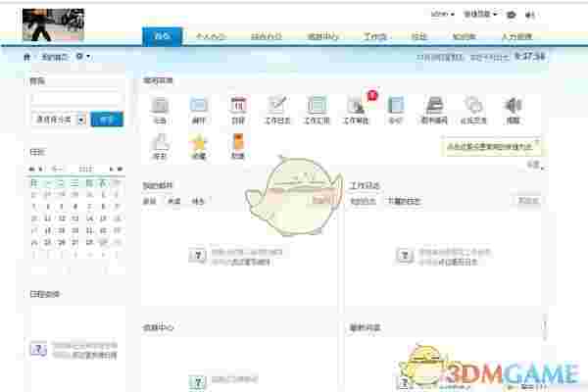
Task: Open the calendar schedule shortcut icon
Action: [x=238, y=106]
